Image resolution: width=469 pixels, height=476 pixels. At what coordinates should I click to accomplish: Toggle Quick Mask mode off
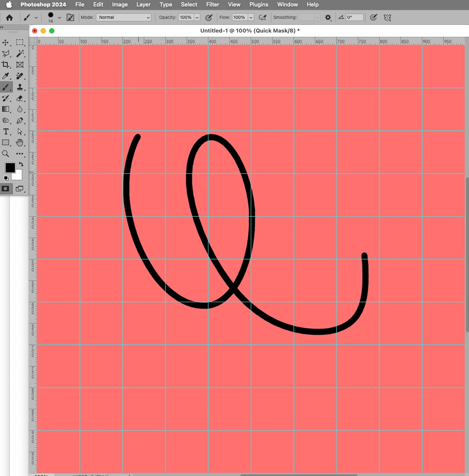[6, 189]
